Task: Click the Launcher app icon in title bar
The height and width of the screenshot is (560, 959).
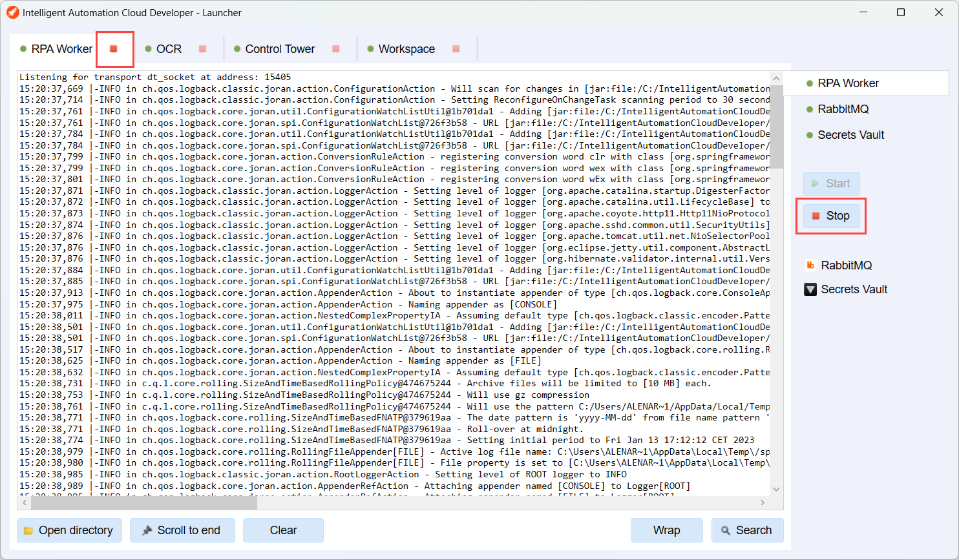Action: (x=12, y=12)
